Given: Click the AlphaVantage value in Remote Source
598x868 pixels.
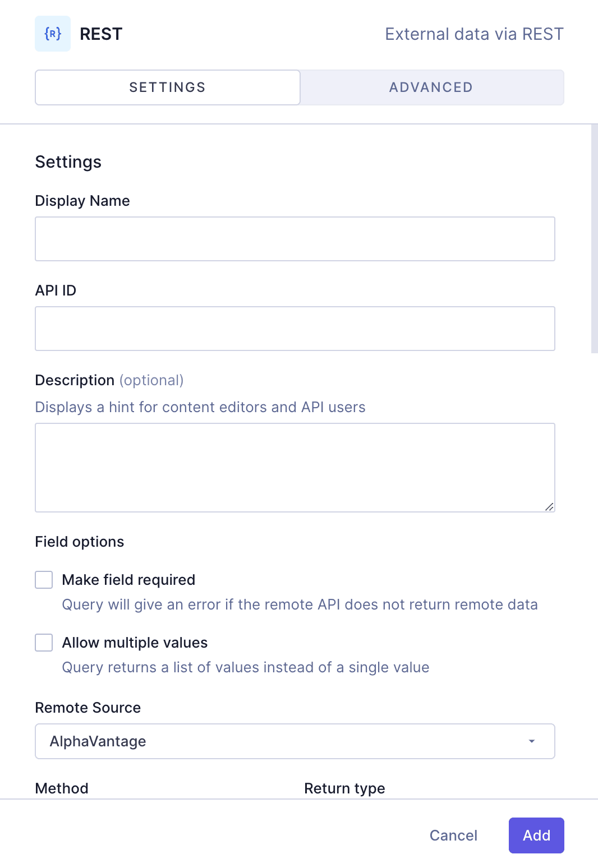Looking at the screenshot, I should (x=98, y=741).
